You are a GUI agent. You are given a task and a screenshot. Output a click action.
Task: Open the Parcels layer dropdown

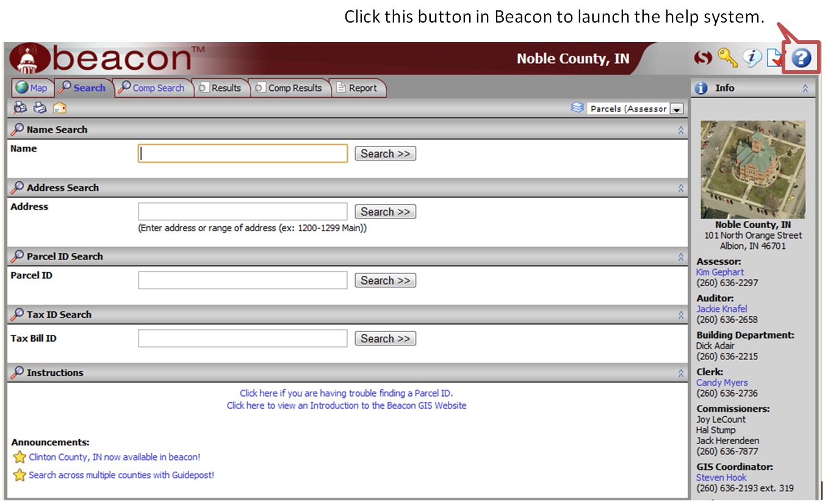(676, 109)
